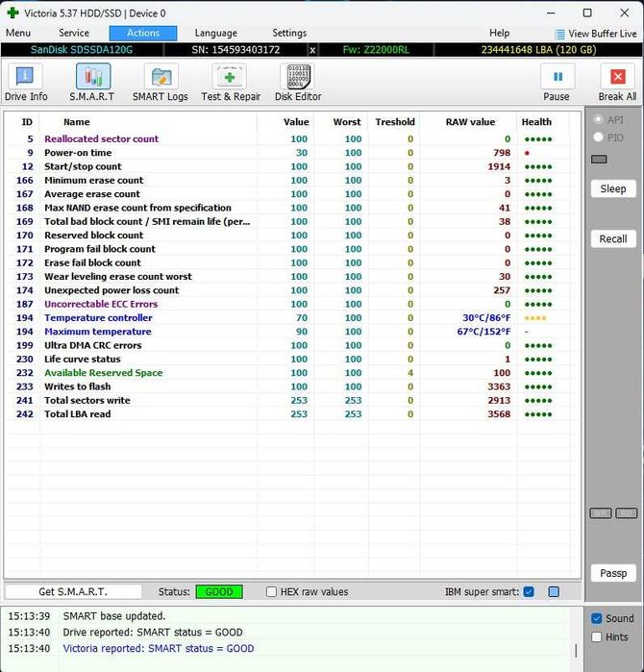
Task: Click the ID column header
Action: [27, 122]
